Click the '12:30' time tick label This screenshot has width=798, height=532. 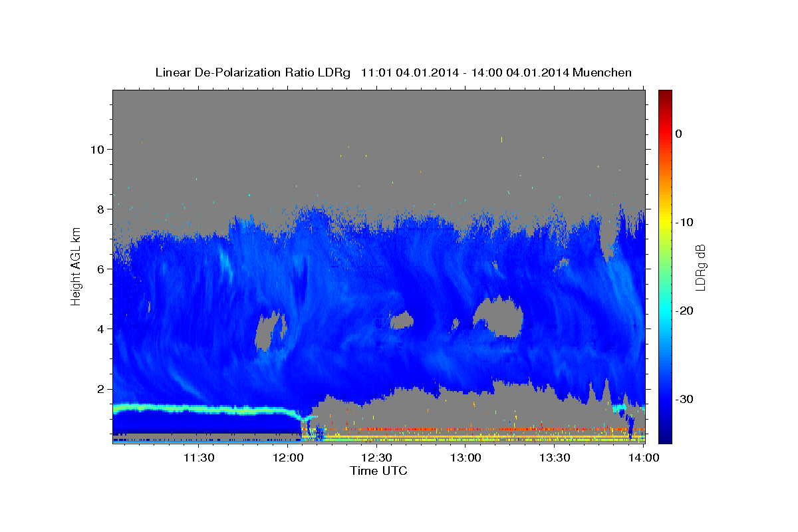click(376, 458)
